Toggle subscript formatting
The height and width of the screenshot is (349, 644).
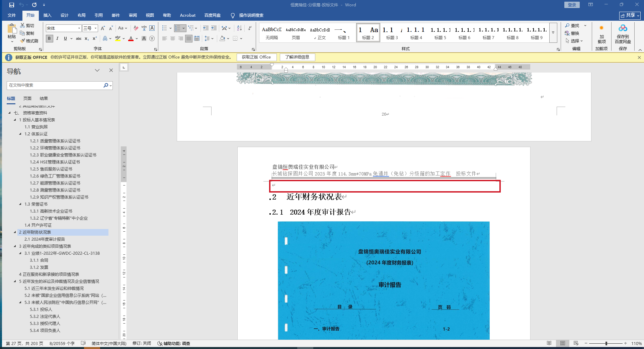(x=87, y=38)
